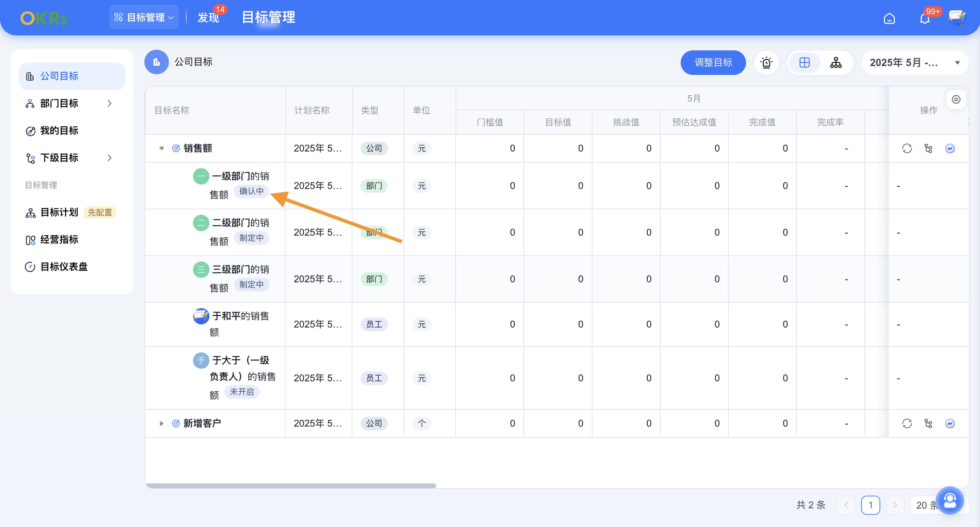
Task: Click the 发现 tab with badge 14
Action: [208, 18]
